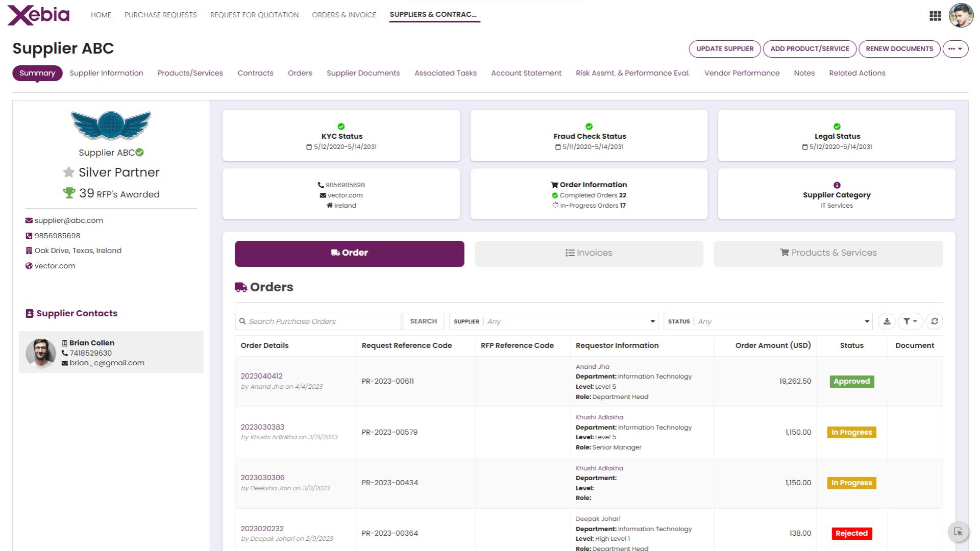
Task: Select the purple Order section button
Action: [x=350, y=254]
